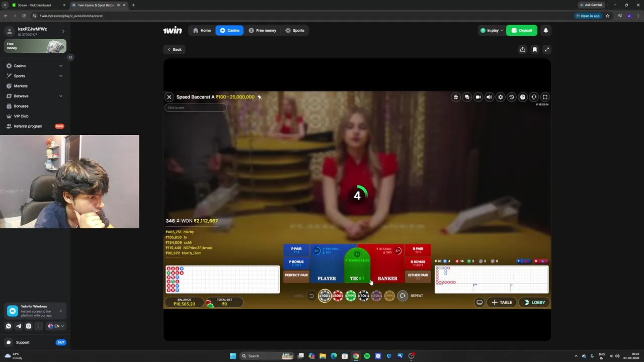Open Referral program in the sidebar

point(34,126)
